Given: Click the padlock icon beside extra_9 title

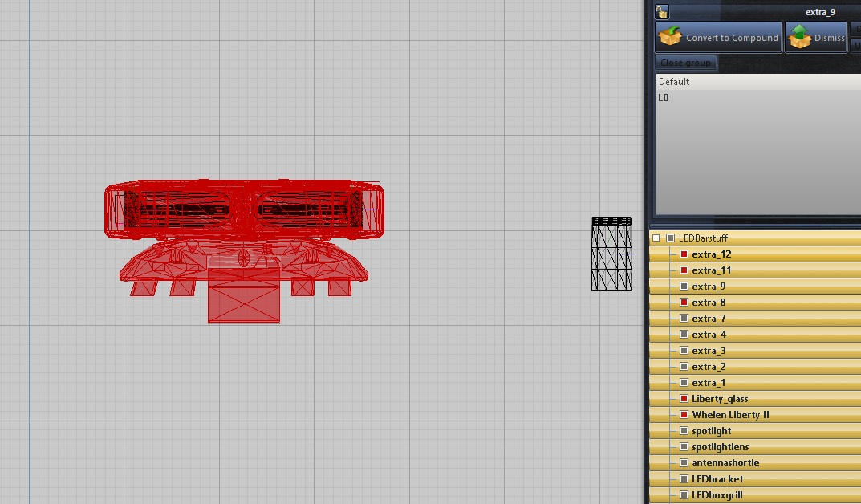Looking at the screenshot, I should click(662, 12).
